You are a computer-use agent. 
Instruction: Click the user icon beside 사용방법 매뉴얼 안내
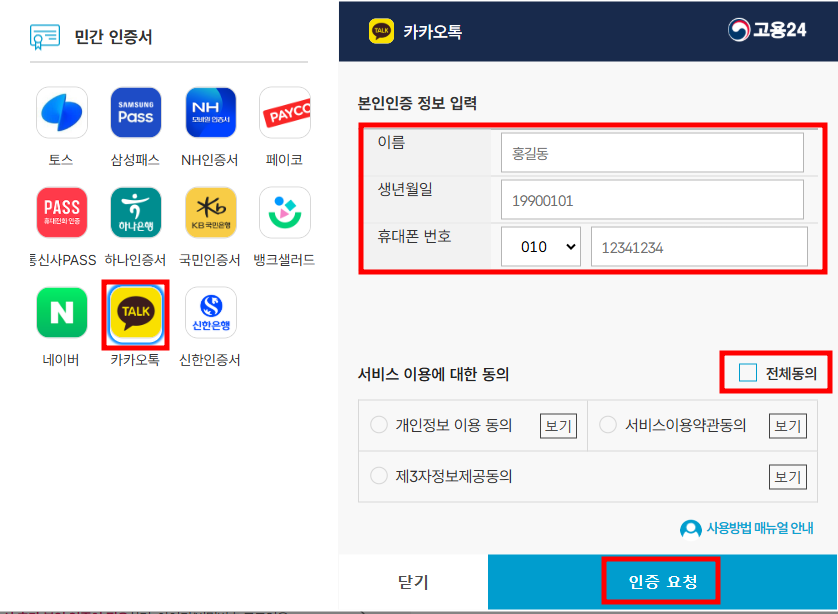[x=690, y=530]
